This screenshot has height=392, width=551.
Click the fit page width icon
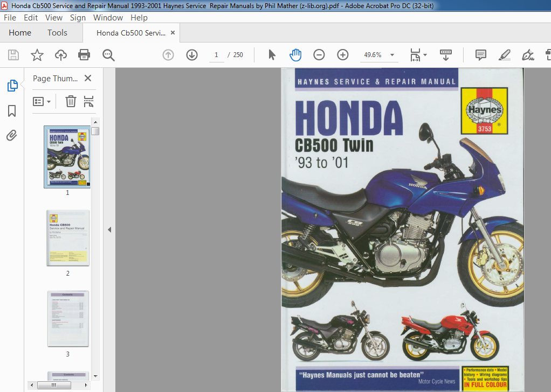415,55
